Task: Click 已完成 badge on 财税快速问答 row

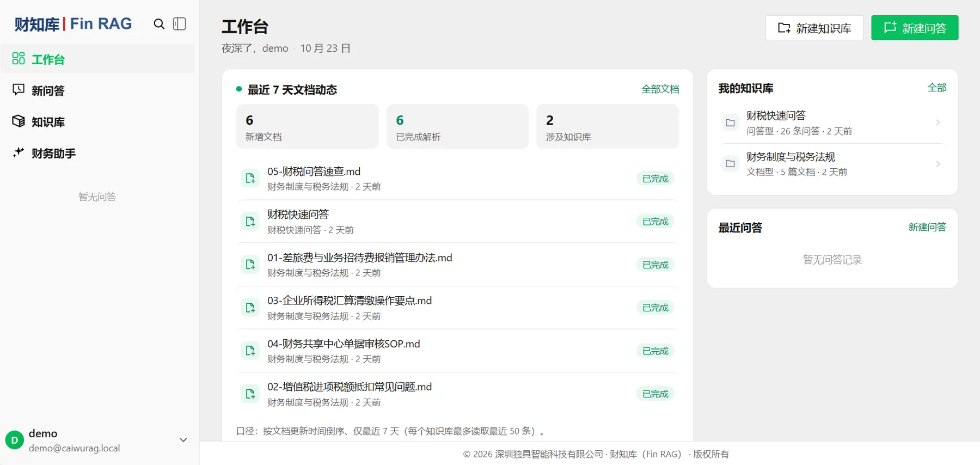Action: pos(655,222)
